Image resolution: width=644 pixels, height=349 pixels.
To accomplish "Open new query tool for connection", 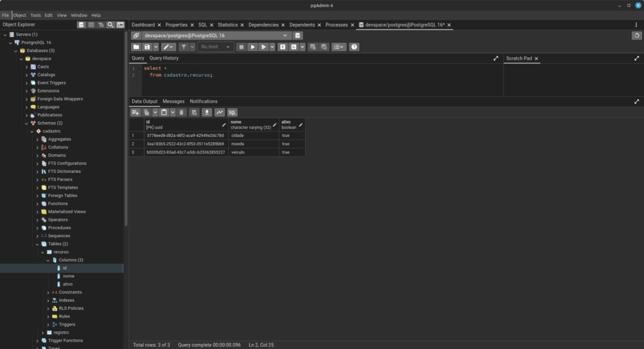I will pos(297,35).
